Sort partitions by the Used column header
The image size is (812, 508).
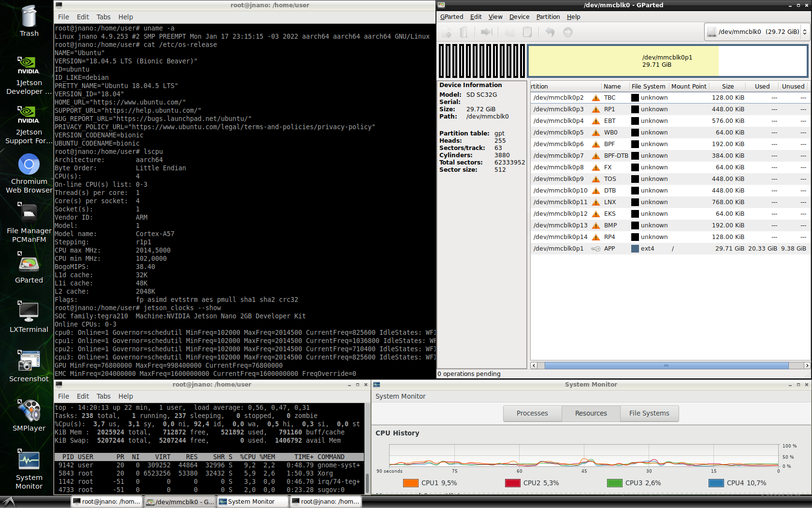pyautogui.click(x=762, y=87)
